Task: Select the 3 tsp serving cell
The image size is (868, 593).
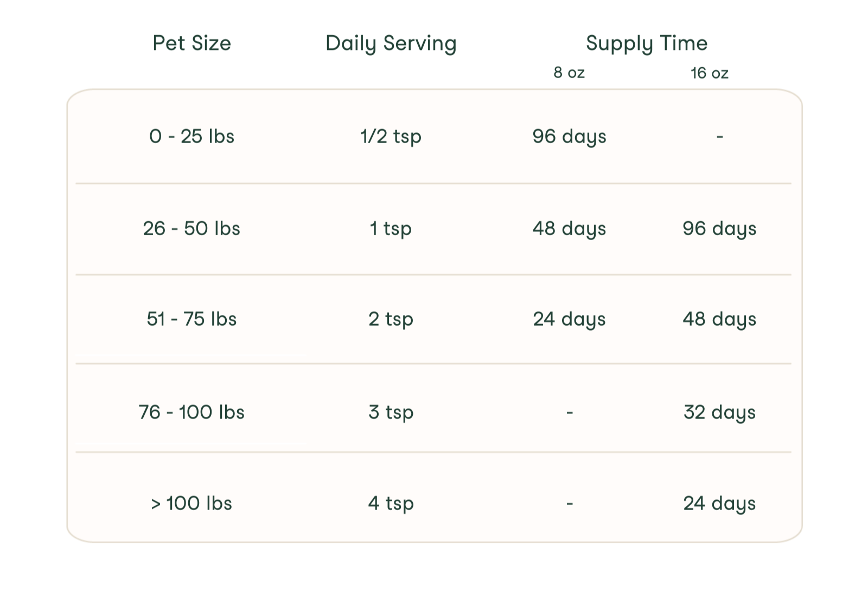Action: [x=391, y=412]
